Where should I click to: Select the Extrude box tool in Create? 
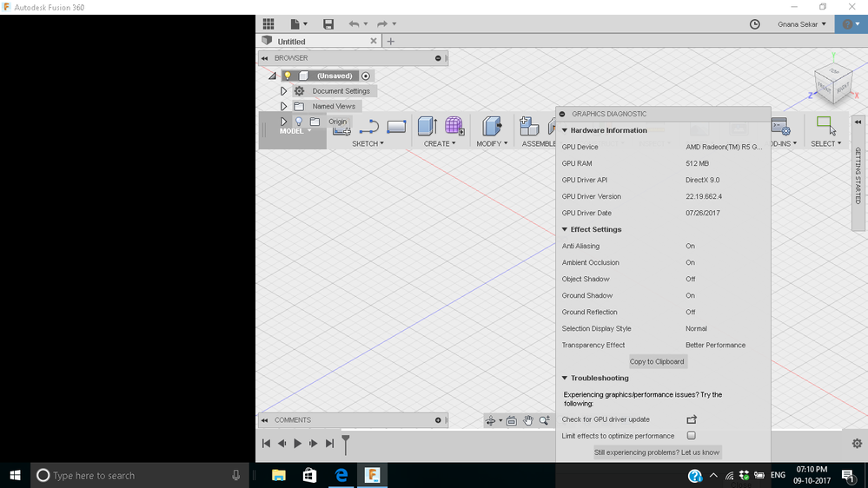[x=427, y=126]
